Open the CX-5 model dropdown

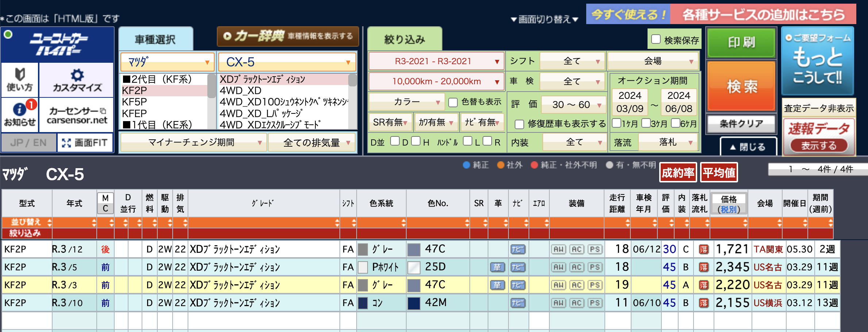click(287, 62)
